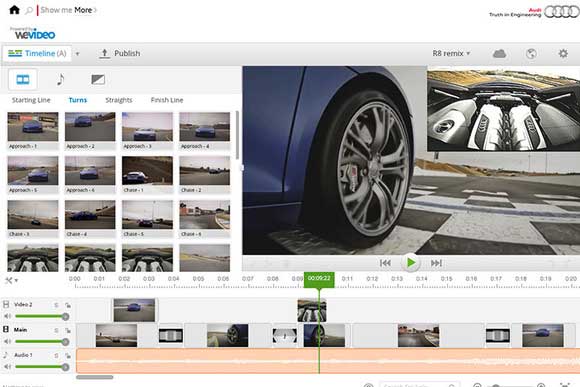Open the settings gear

pos(563,54)
